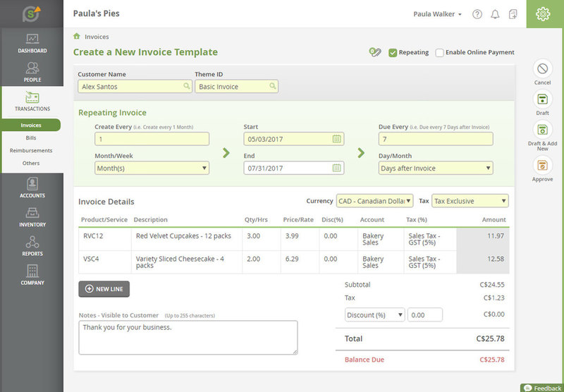Uncheck the Repeating checkbox

pyautogui.click(x=393, y=52)
